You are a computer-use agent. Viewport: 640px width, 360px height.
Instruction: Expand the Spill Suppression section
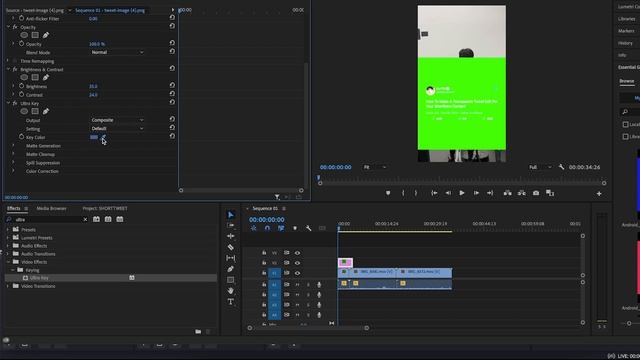[x=13, y=163]
